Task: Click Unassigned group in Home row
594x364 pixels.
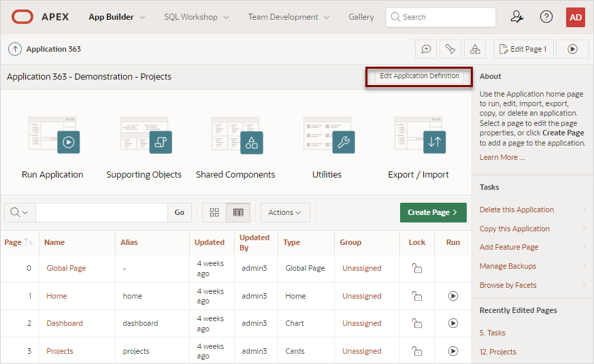Action: [362, 296]
